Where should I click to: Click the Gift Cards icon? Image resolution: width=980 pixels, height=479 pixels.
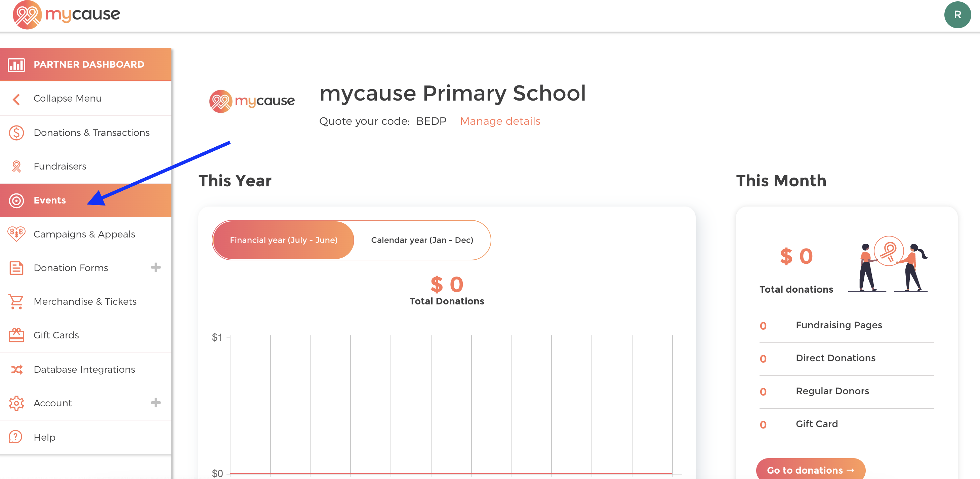tap(16, 335)
